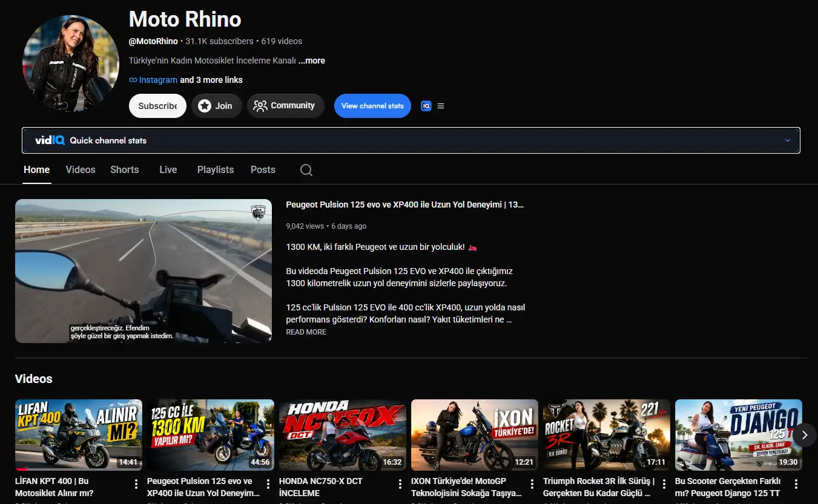The width and height of the screenshot is (818, 504).
Task: Open Rocket 3R thumbnail
Action: [x=607, y=435]
